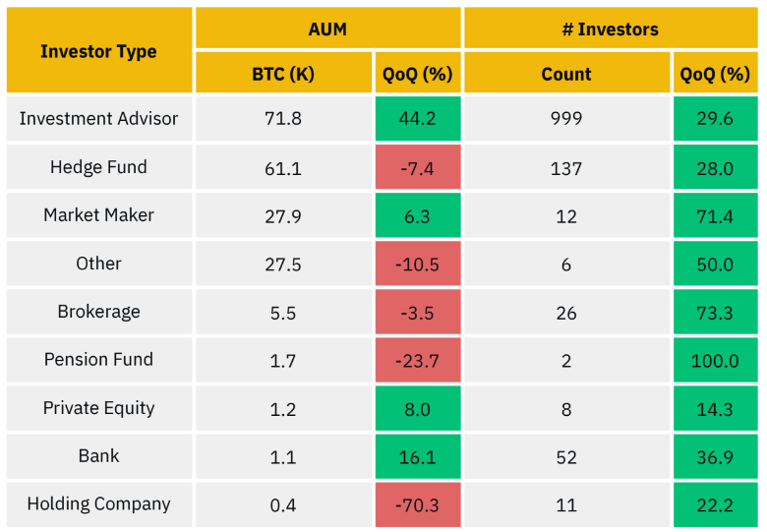Select the Pension Fund row label
The width and height of the screenshot is (767, 532).
98,360
